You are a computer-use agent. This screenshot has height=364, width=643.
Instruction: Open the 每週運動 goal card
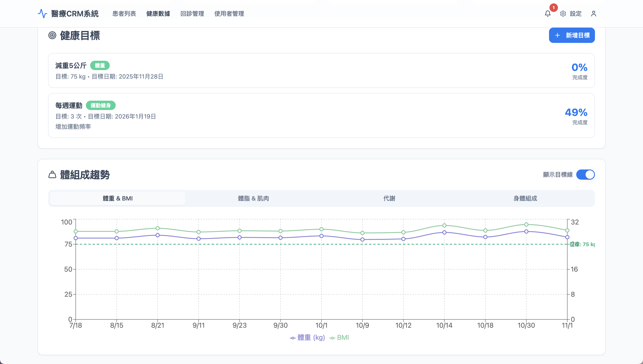coord(321,116)
